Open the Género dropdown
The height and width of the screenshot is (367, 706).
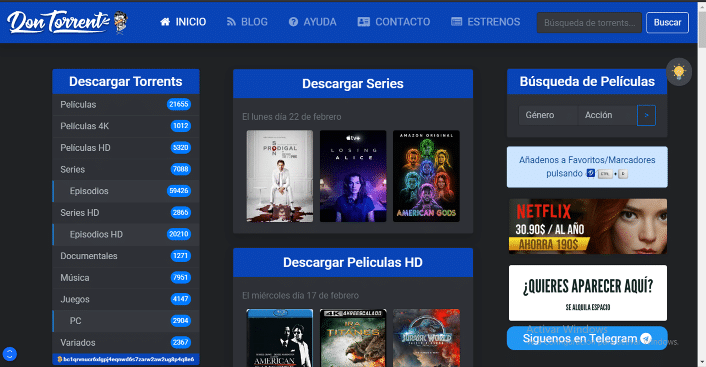(x=548, y=115)
